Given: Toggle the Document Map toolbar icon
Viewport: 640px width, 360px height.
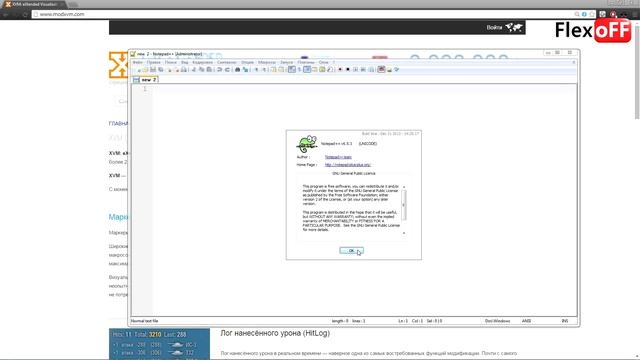Looking at the screenshot, I should [x=322, y=70].
